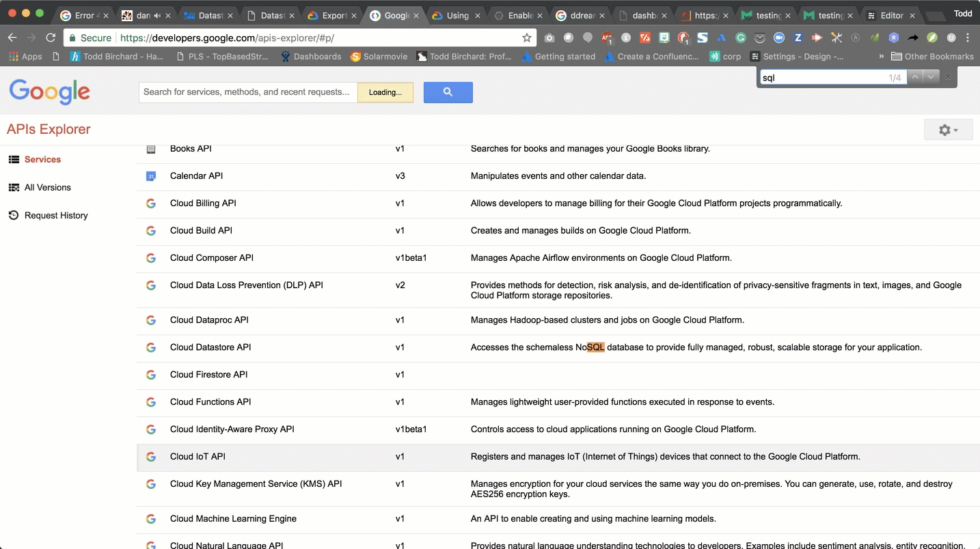Switch to the Using tab
The height and width of the screenshot is (549, 980).
457,15
